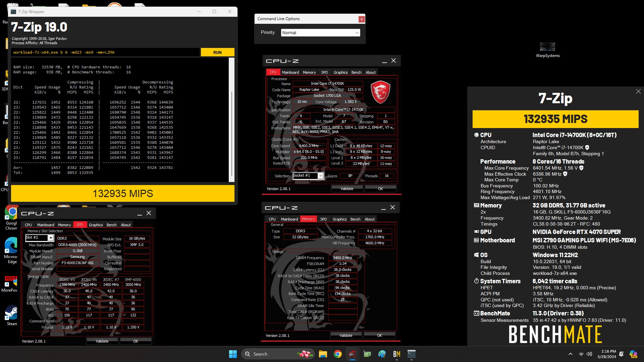This screenshot has width=644, height=362.
Task: Click the OS Windows icon in BenchMate panel
Action: 476,255
